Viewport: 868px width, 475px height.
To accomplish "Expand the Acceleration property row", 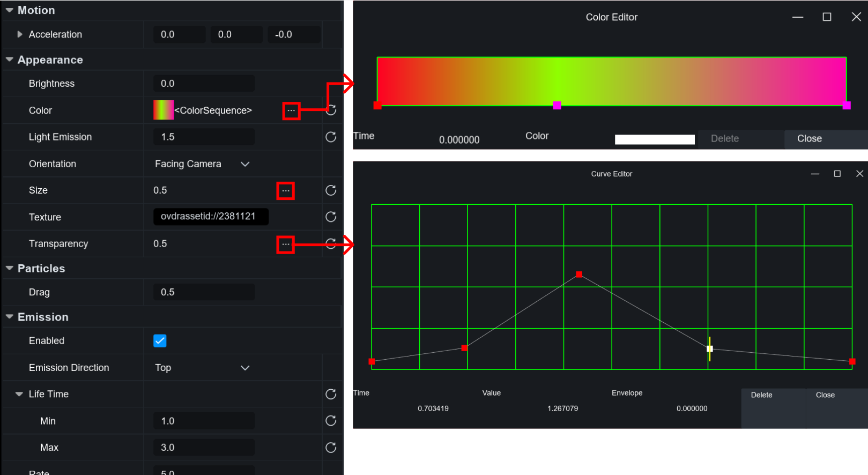I will pos(20,34).
